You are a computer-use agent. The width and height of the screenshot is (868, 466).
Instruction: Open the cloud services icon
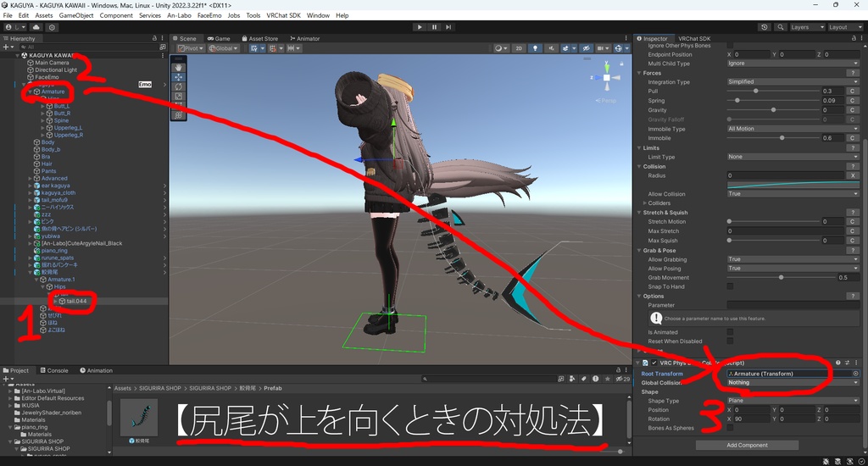pos(36,27)
